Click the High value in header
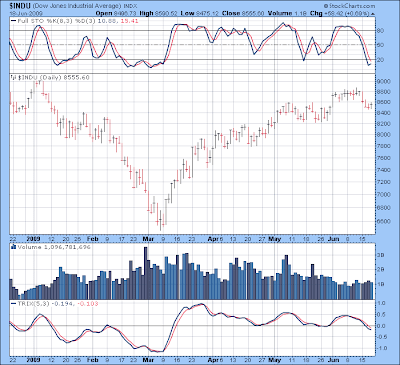The height and width of the screenshot is (365, 400). [x=165, y=13]
